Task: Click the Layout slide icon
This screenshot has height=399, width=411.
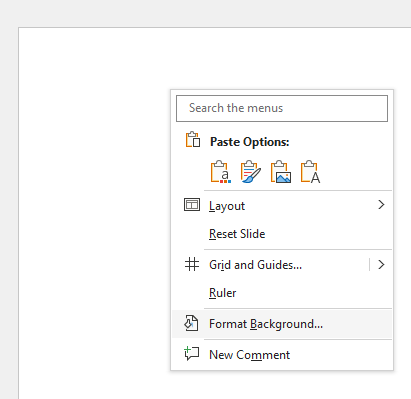Action: point(192,205)
